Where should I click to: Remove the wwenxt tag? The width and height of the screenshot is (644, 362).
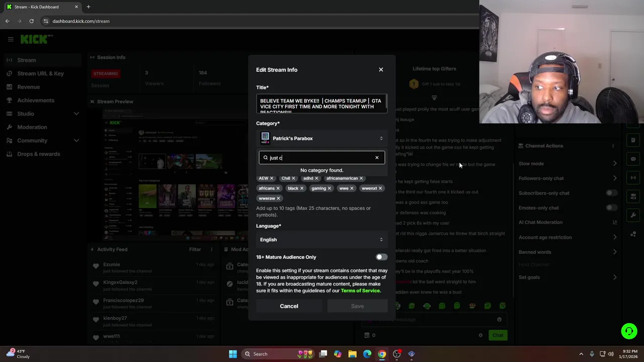[380, 188]
